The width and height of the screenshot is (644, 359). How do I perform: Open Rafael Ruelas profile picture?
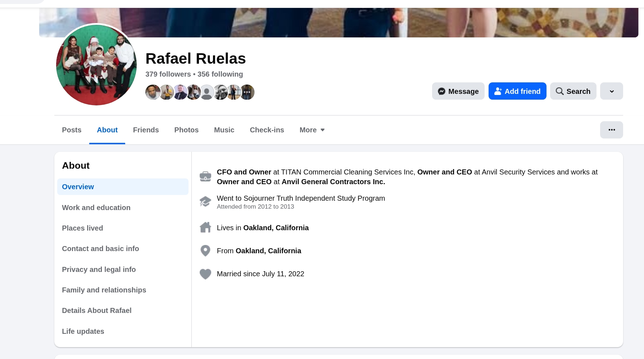pyautogui.click(x=96, y=65)
